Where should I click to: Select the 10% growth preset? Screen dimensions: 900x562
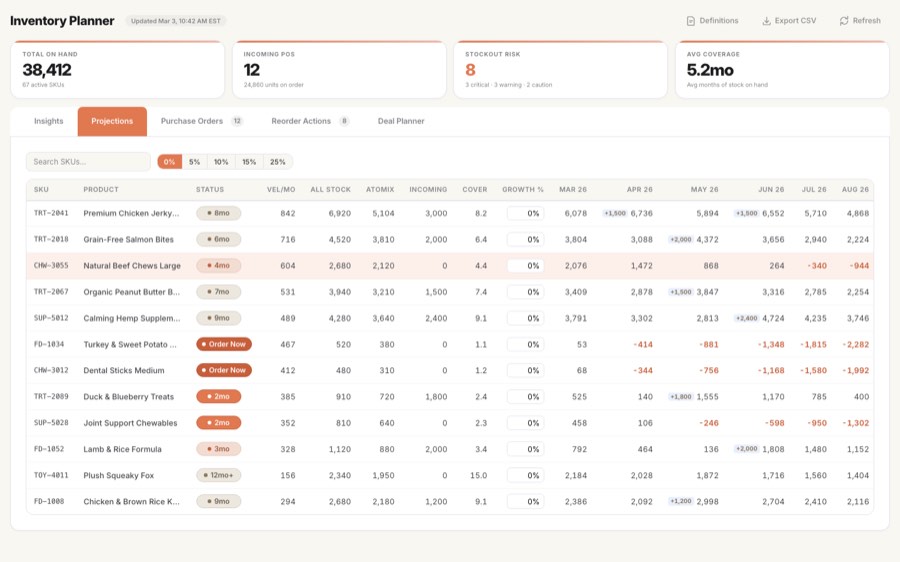coord(221,162)
